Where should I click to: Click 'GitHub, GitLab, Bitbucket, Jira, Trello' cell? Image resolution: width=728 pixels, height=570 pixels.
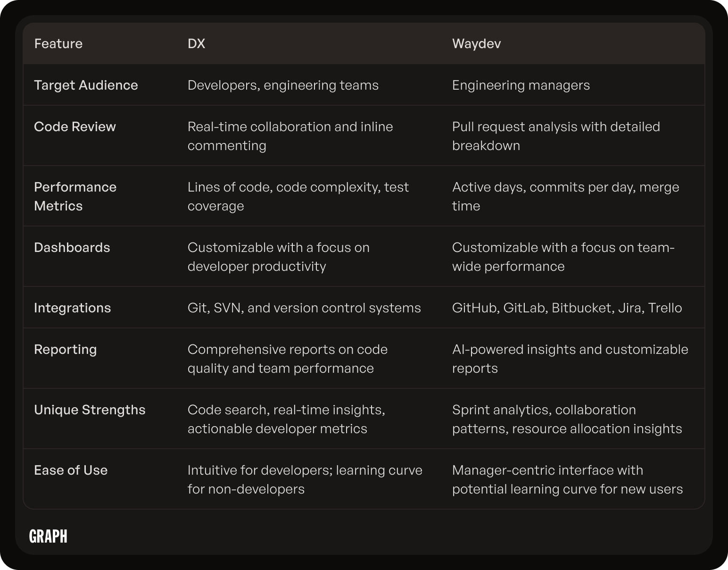[x=567, y=308]
